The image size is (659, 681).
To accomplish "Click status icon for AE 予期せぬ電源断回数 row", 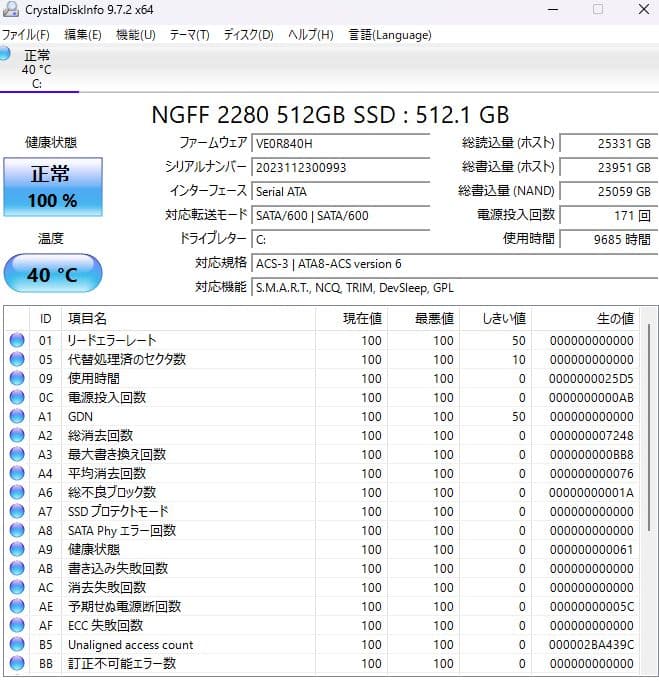I will tap(17, 606).
